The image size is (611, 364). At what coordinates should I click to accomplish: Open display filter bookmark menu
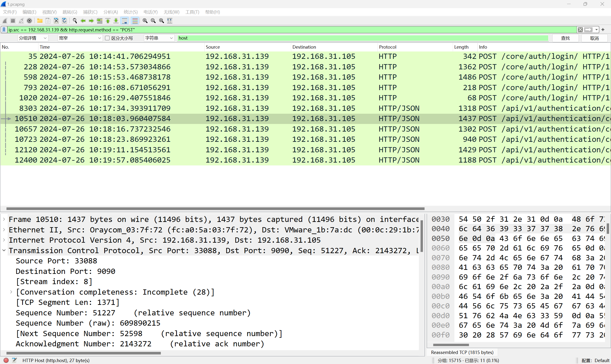point(4,30)
